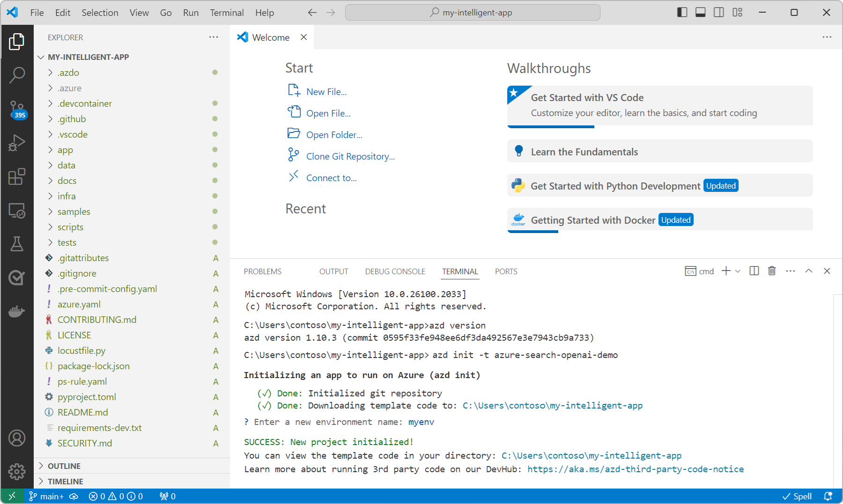The width and height of the screenshot is (843, 504).
Task: Open the Search view in the activity bar
Action: pyautogui.click(x=17, y=75)
